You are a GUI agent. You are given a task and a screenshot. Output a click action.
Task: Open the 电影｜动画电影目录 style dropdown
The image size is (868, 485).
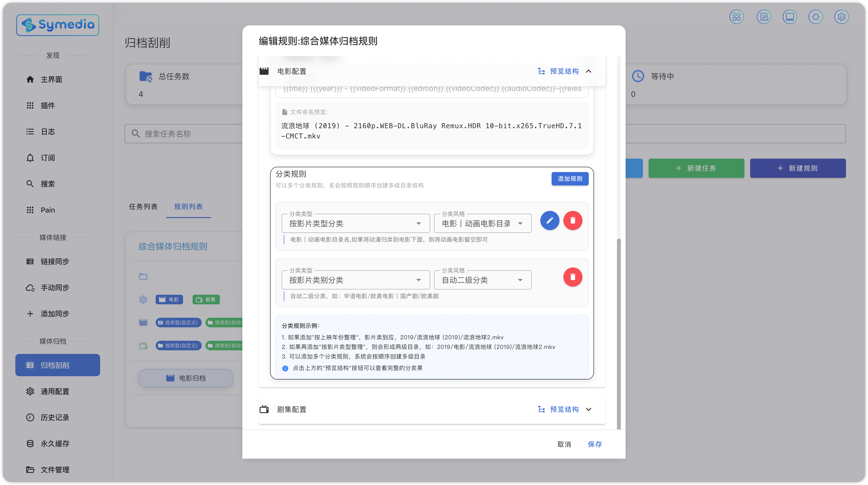(x=483, y=224)
